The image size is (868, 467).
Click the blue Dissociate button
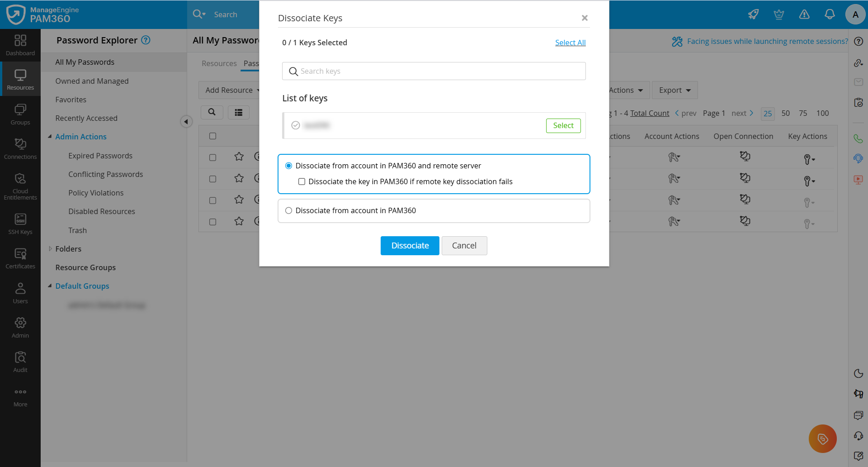pyautogui.click(x=410, y=246)
